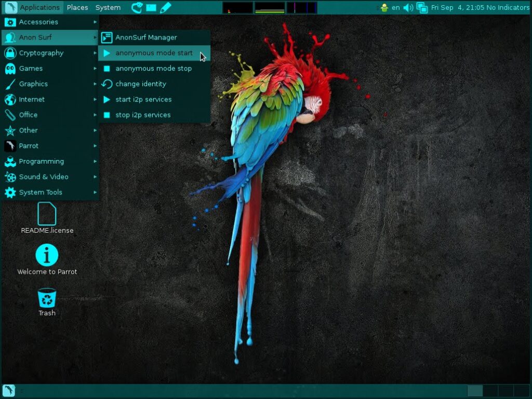The image size is (532, 399).
Task: Open the System menu in top panel
Action: pyautogui.click(x=108, y=7)
